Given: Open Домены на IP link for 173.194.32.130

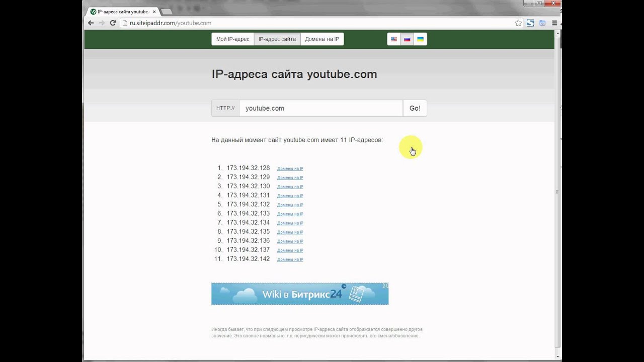Looking at the screenshot, I should tap(290, 187).
